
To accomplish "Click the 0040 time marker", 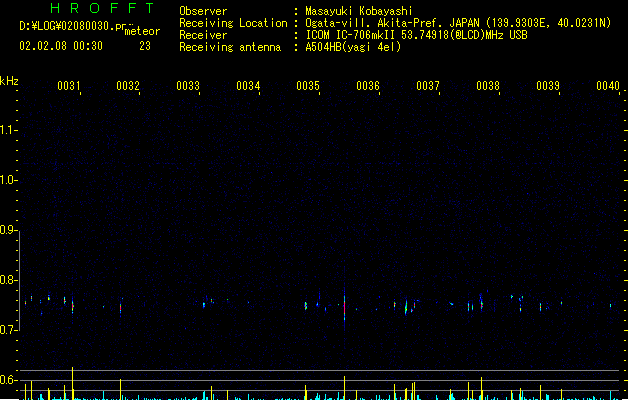I will click(x=608, y=86).
